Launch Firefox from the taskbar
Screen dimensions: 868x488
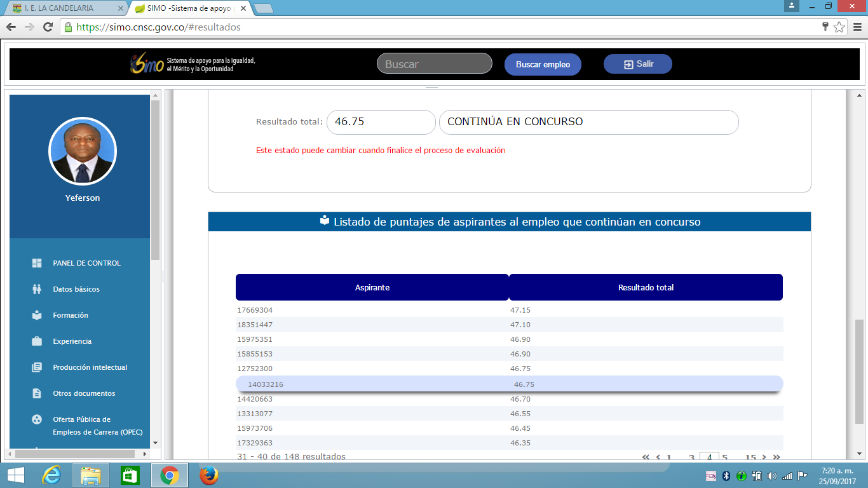(209, 475)
